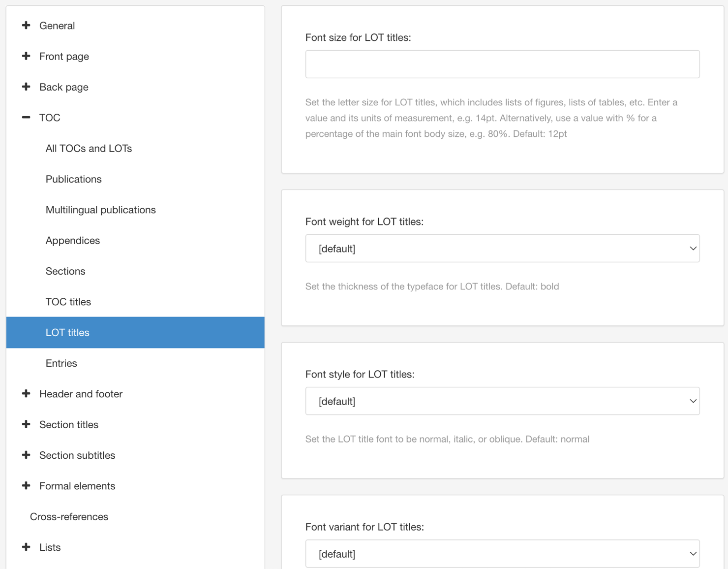Viewport: 728px width, 569px height.
Task: Click the Font size for LOT titles field
Action: [x=502, y=63]
